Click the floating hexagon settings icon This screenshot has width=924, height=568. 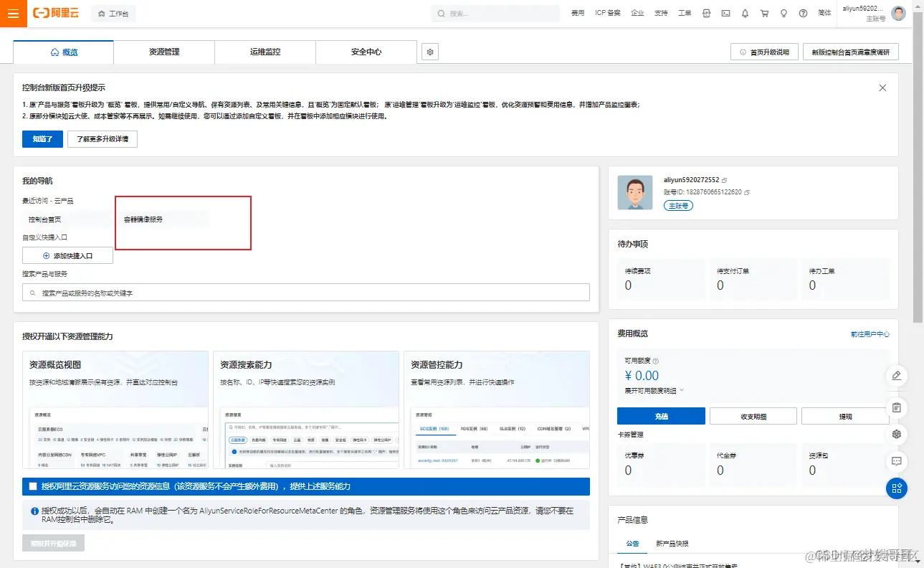coord(896,434)
